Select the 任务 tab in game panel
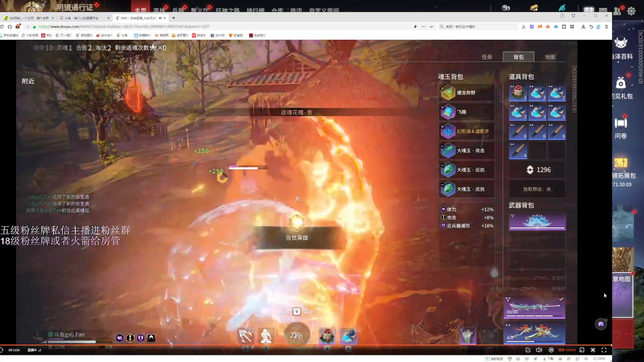Screen dimensions: 644x362 tap(487, 57)
